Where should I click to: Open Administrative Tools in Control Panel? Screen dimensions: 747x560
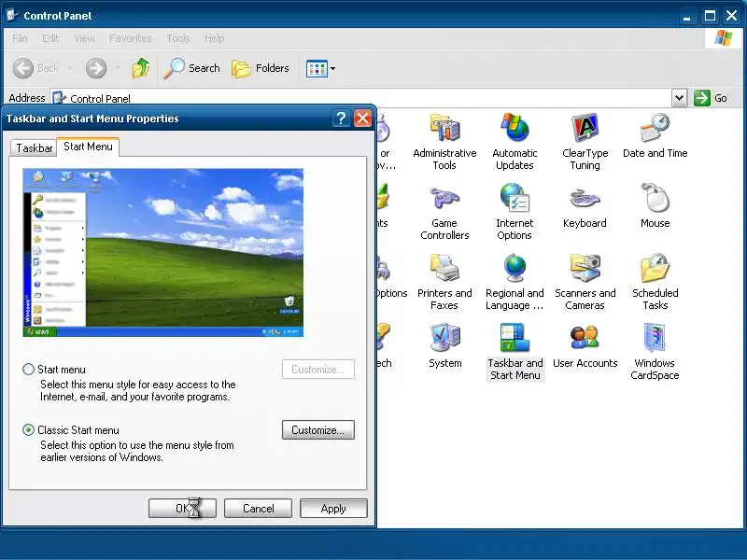tap(444, 142)
